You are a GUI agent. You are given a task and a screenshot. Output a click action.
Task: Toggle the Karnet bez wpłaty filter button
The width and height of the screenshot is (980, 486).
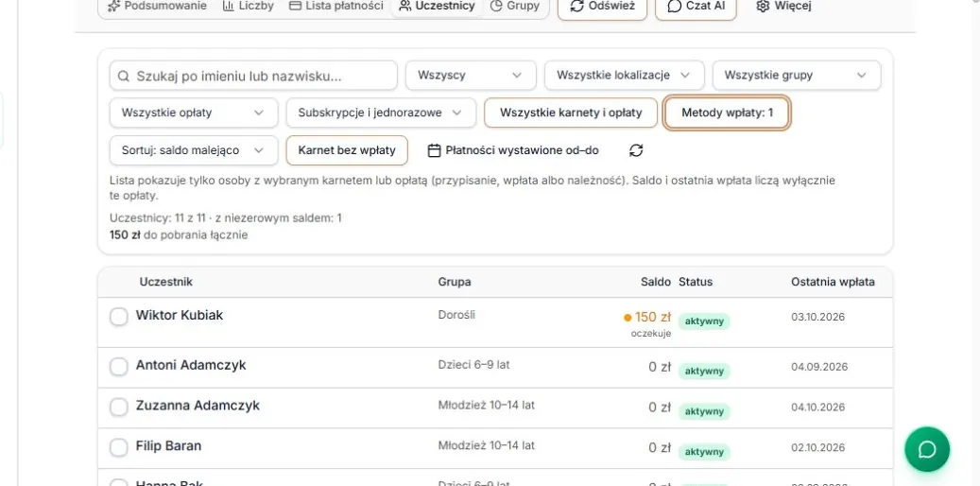click(x=347, y=150)
